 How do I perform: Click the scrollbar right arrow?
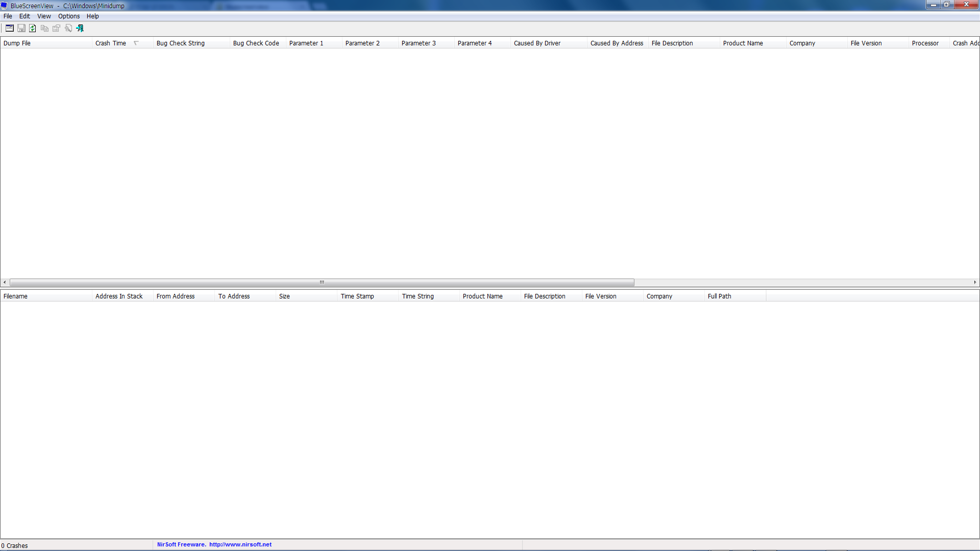click(x=975, y=282)
